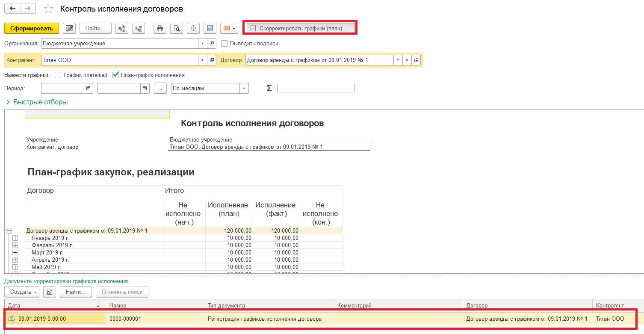The height and width of the screenshot is (334, 644).
Task: Open the Контрагент field's open-form icon
Action: (212, 60)
